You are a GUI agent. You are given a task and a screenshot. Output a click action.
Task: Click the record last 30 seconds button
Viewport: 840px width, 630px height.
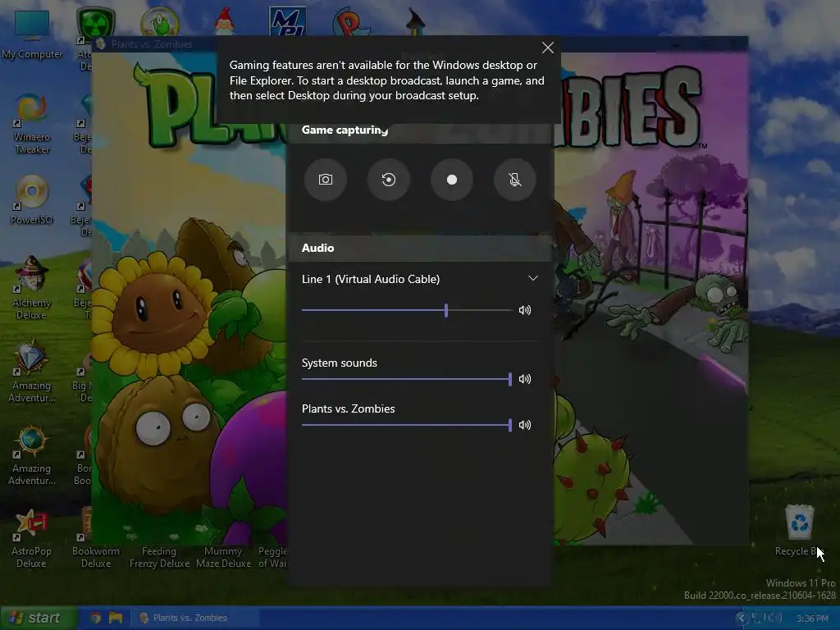(x=388, y=180)
